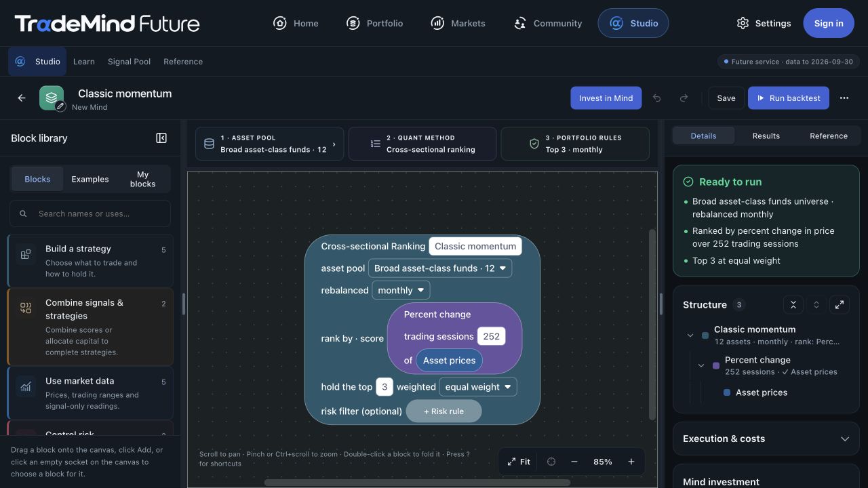This screenshot has height=488, width=868.
Task: Click the hold the top value 3
Action: coord(384,387)
